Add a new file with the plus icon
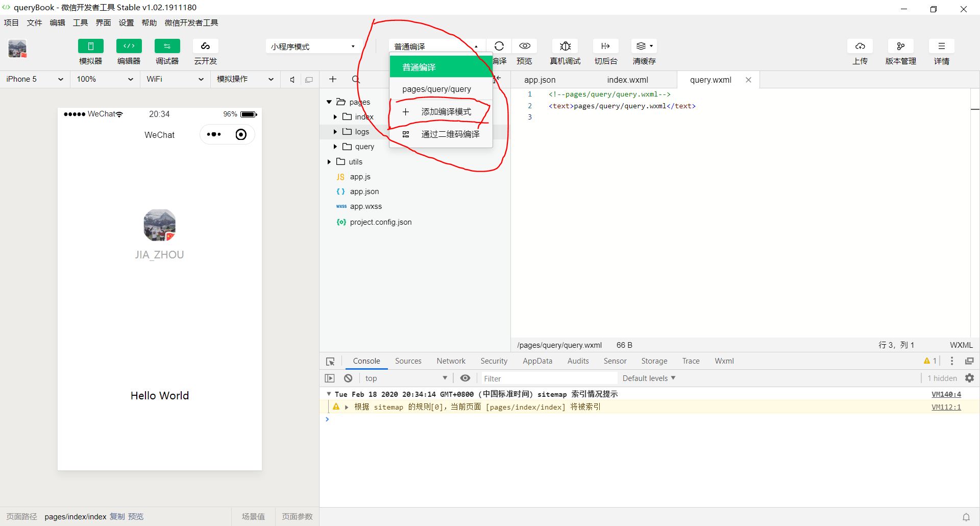The height and width of the screenshot is (526, 980). pos(333,79)
